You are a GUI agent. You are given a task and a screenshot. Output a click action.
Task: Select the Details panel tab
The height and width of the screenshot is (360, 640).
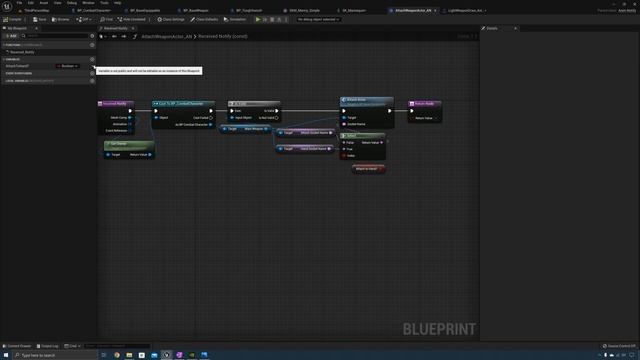click(x=492, y=28)
